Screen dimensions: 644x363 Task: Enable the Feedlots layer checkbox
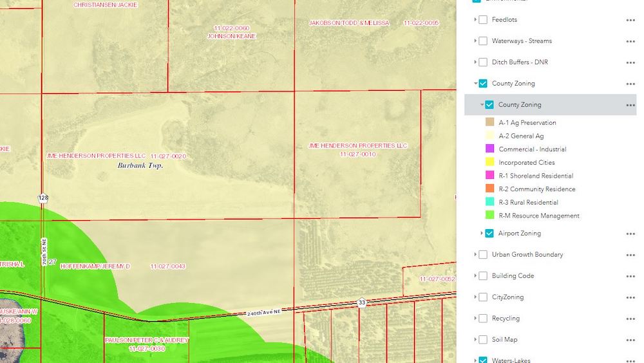click(x=483, y=20)
